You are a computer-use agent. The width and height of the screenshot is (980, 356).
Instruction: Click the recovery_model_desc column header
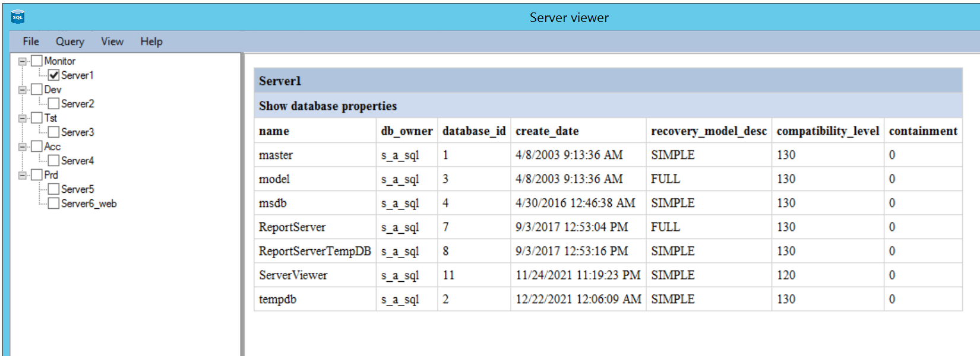click(x=709, y=131)
